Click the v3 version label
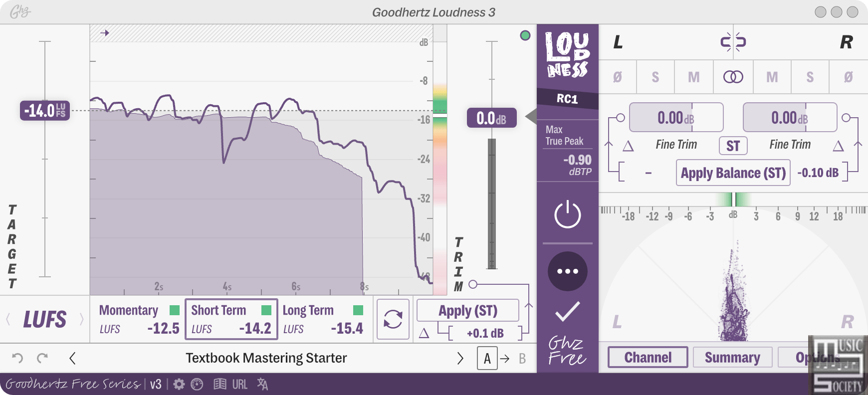This screenshot has height=395, width=868. pyautogui.click(x=156, y=384)
